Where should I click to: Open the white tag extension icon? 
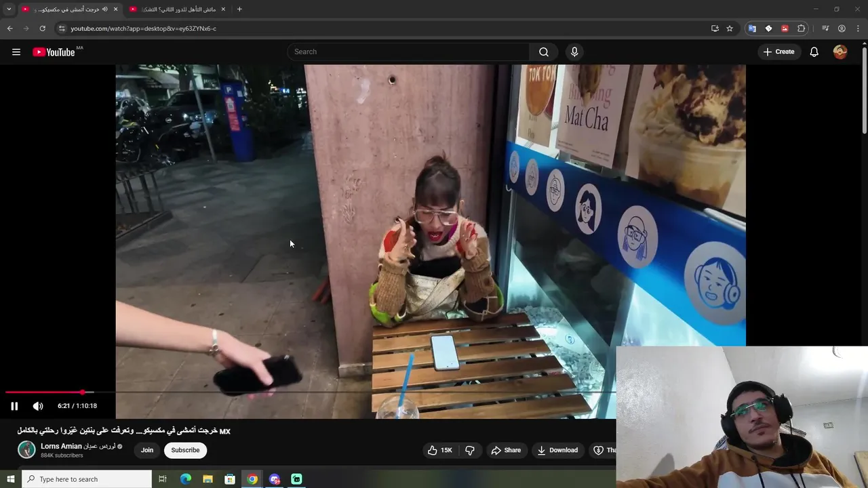click(x=768, y=28)
